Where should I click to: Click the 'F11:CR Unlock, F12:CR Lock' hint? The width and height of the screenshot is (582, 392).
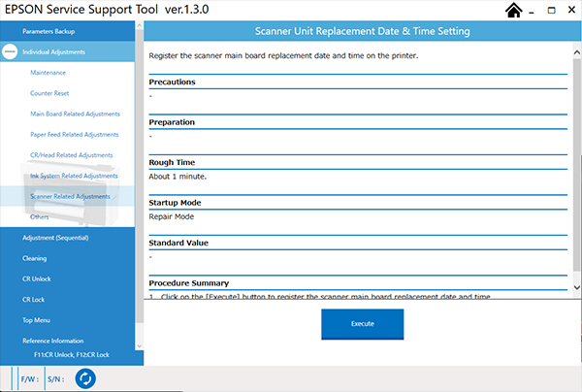72,355
